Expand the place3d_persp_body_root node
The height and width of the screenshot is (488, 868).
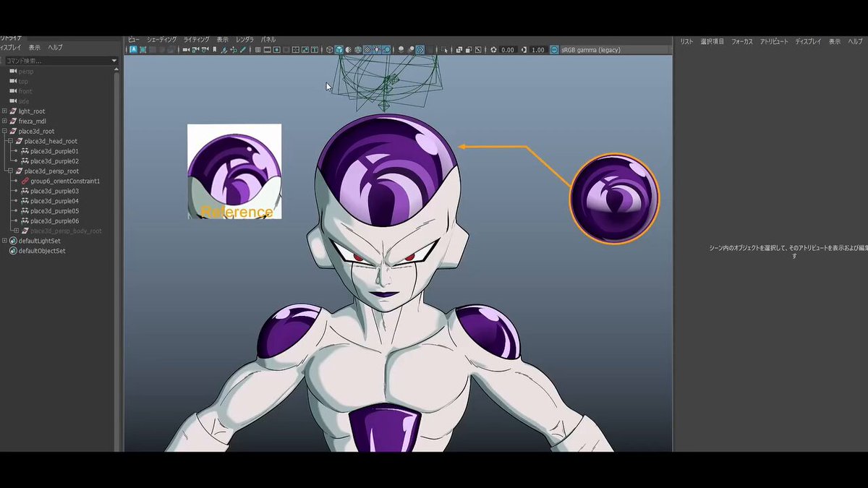(x=16, y=231)
